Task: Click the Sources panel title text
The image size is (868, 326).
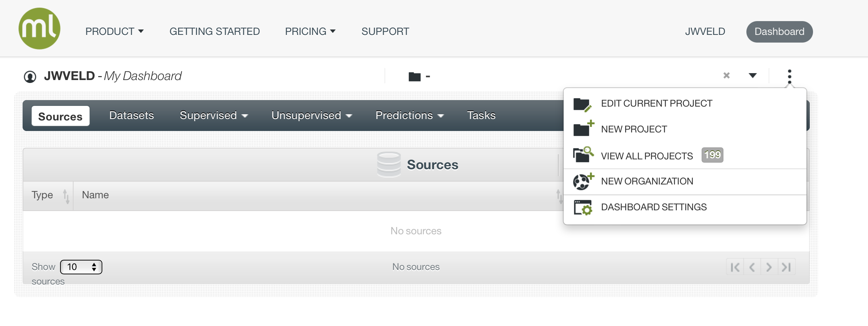Action: (433, 165)
